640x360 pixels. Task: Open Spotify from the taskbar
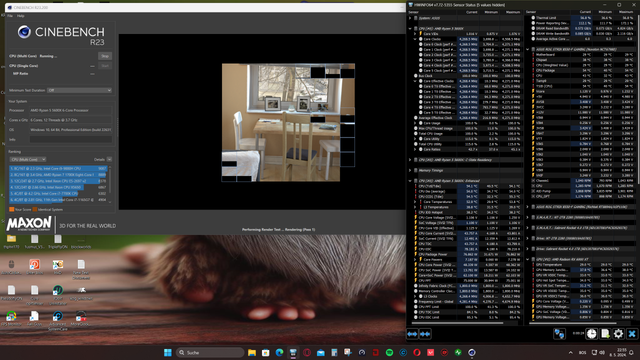pyautogui.click(x=389, y=352)
